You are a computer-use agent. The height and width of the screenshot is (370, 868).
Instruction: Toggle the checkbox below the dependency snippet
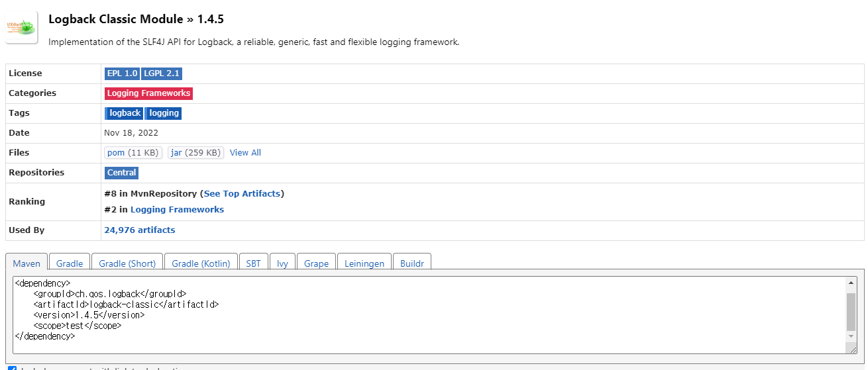tap(11, 368)
